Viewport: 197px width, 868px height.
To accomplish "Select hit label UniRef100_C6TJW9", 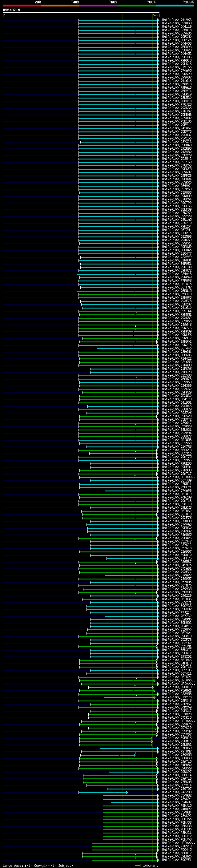I will 177,481.
